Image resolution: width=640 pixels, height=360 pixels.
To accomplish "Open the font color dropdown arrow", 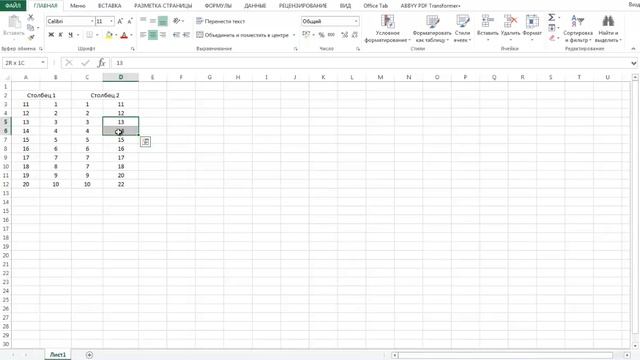I will 131,35.
